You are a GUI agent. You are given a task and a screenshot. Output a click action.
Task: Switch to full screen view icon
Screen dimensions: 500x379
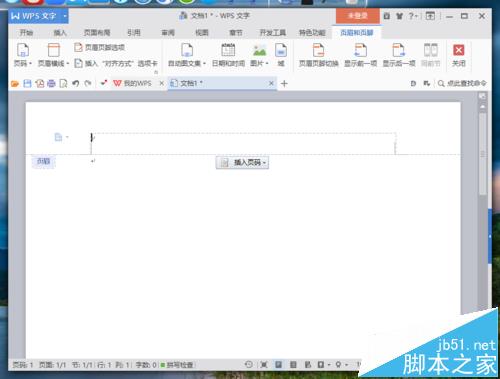(x=264, y=365)
